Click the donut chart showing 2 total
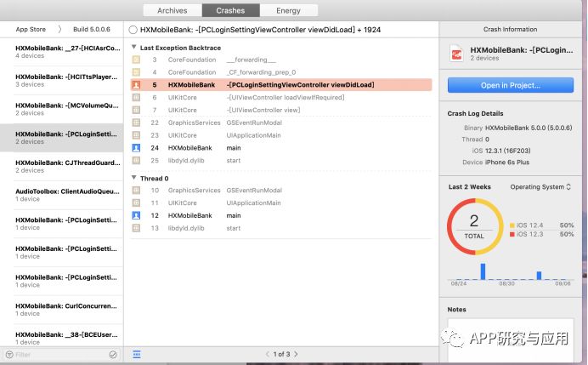The height and width of the screenshot is (365, 588). point(474,226)
